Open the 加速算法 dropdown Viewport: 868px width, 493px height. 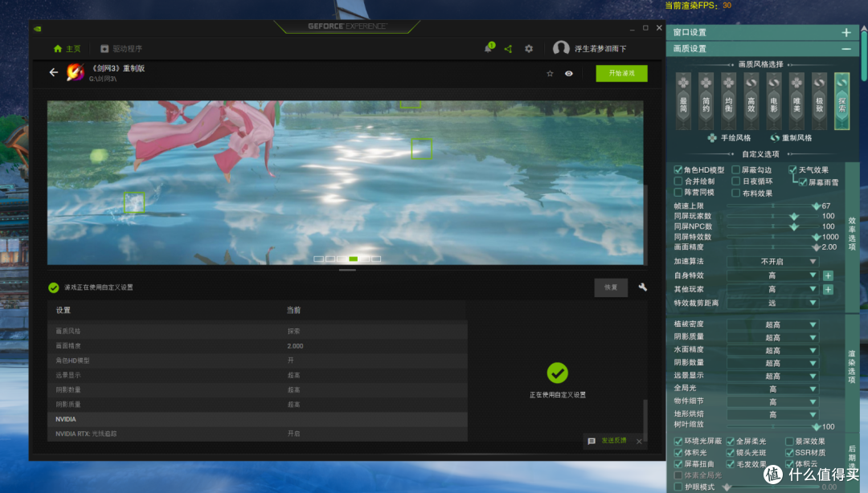(x=773, y=261)
